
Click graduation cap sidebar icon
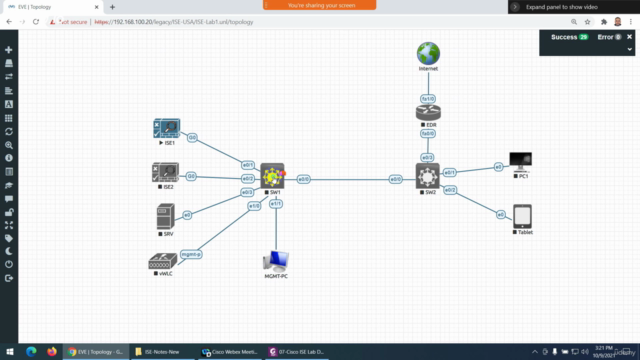pyautogui.click(x=9, y=185)
